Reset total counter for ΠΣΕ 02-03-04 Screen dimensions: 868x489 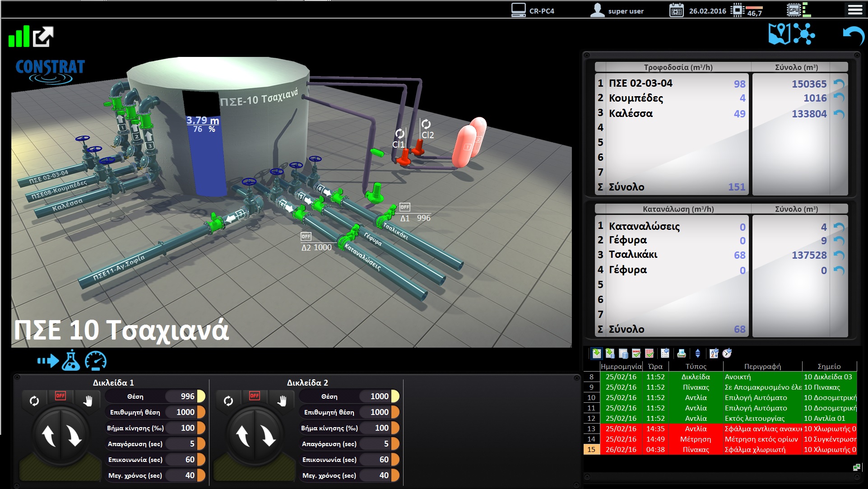pyautogui.click(x=839, y=84)
